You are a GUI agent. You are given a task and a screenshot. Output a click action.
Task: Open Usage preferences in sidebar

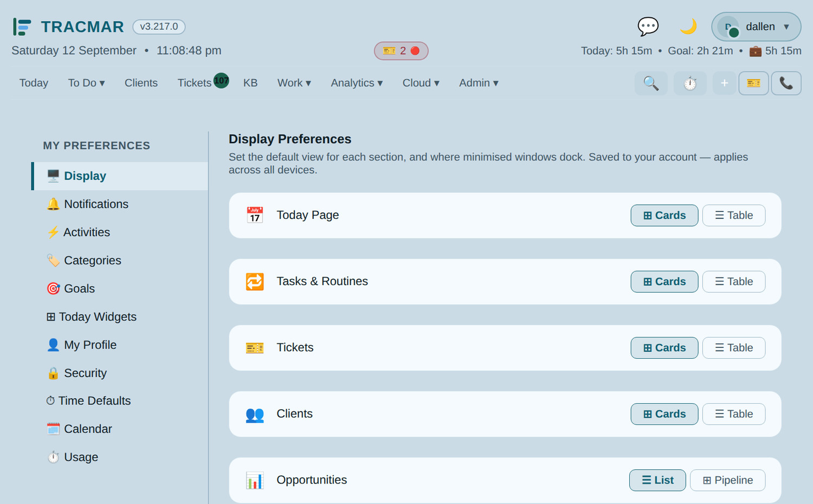120,457
